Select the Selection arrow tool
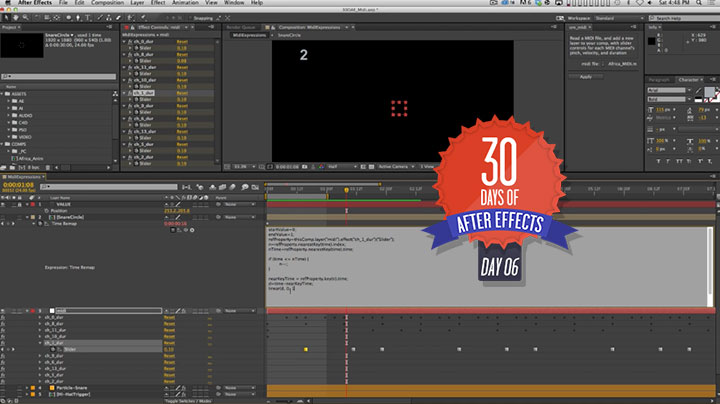720x404 pixels. tap(7, 17)
